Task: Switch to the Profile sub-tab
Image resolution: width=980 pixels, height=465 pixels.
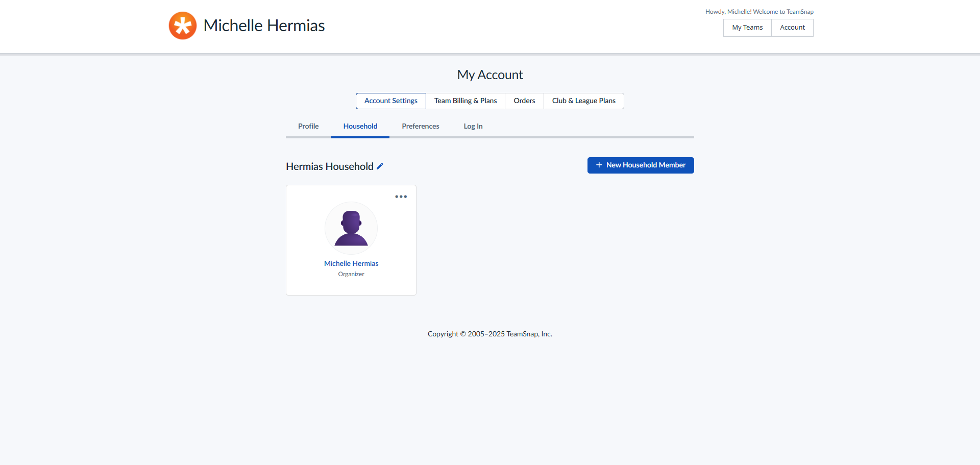Action: click(308, 127)
